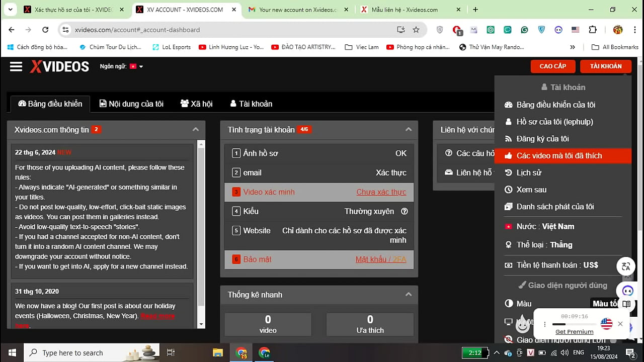
Task: Open the notification center icon
Action: point(630,352)
